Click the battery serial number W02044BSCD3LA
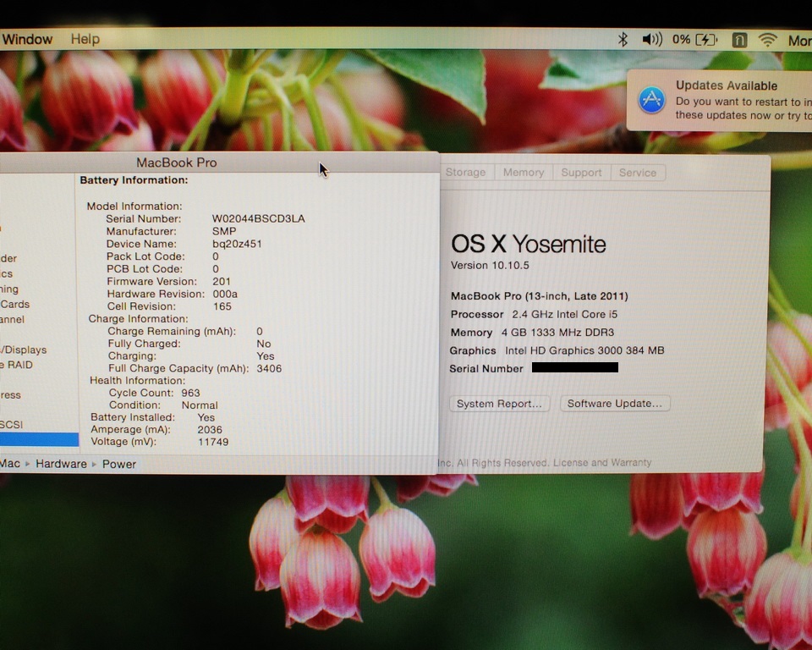 (259, 218)
